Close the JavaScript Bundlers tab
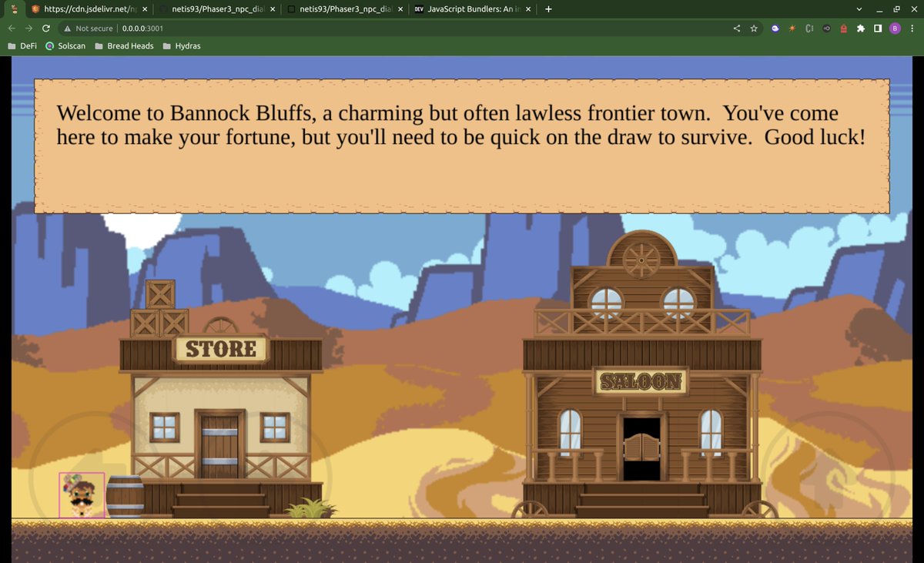Screen dimensions: 924x563 (528, 9)
